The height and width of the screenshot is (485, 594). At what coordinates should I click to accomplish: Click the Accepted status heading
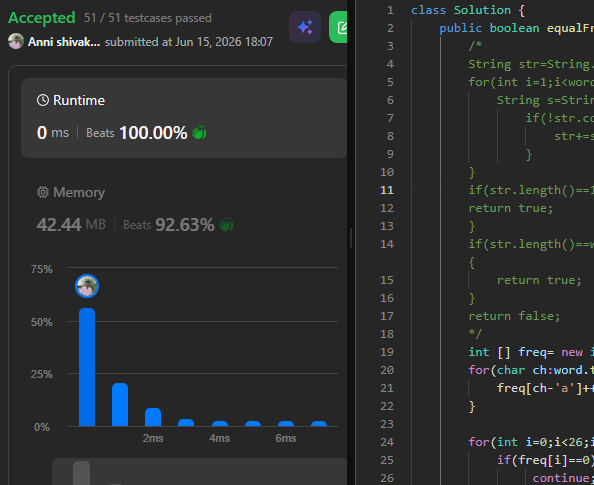pos(42,18)
